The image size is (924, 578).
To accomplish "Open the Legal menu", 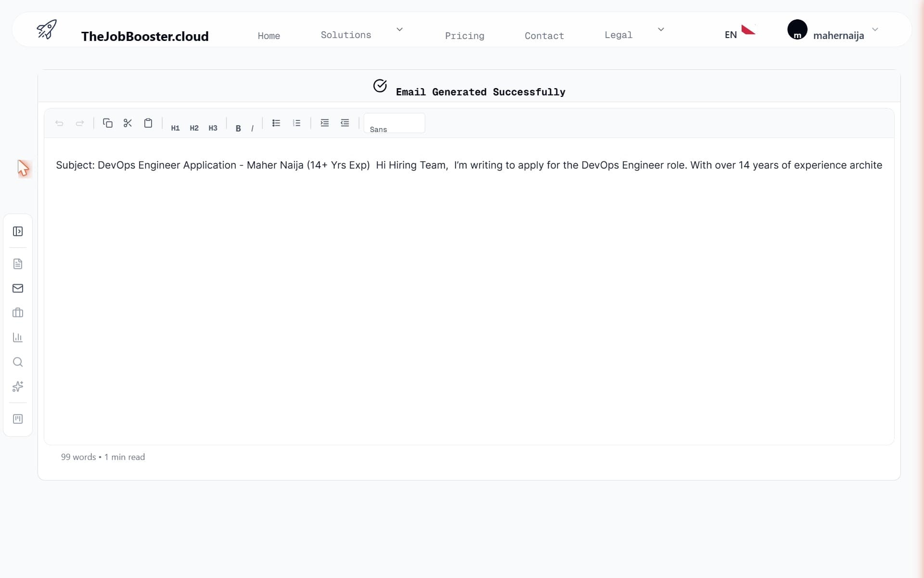I will click(618, 35).
